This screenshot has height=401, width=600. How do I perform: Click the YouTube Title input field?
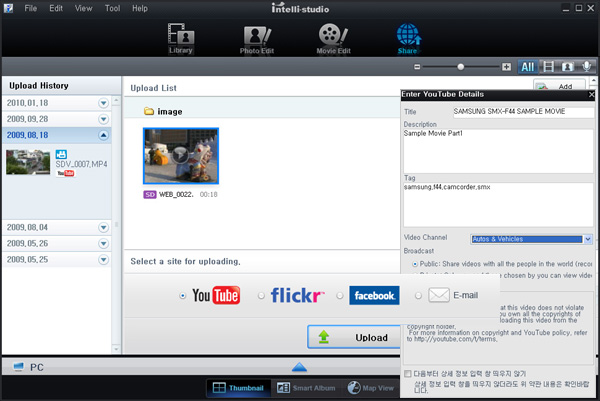523,112
